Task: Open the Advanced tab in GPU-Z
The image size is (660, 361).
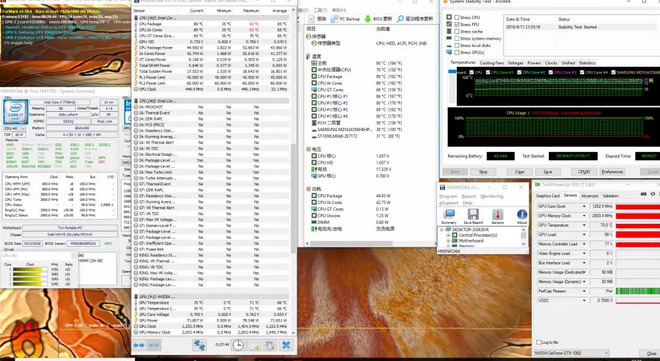Action: [589, 196]
